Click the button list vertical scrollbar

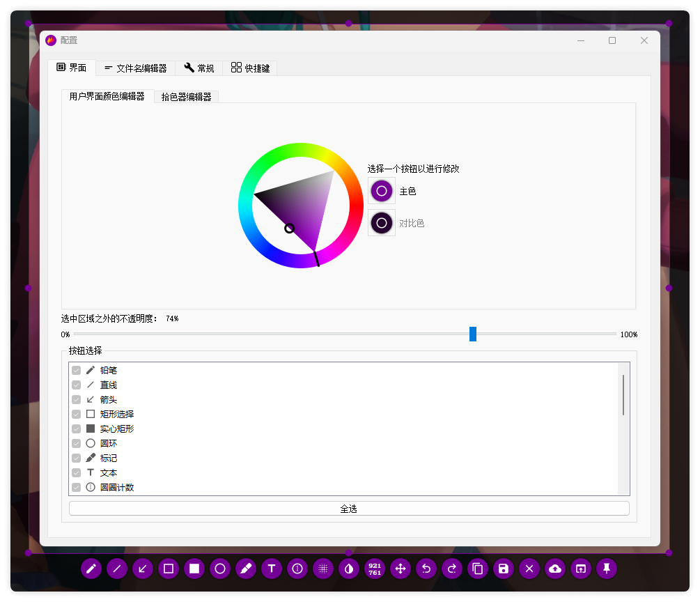point(623,395)
